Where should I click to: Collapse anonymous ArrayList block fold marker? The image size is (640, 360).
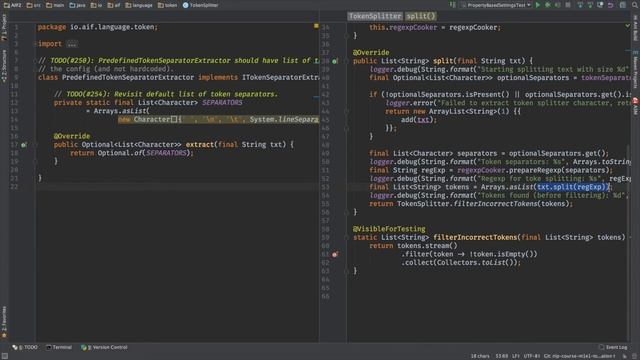346,111
